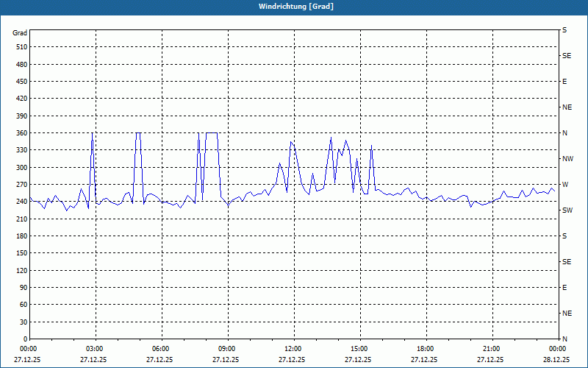Click the NW compass label on the right axis
Viewport: 588px width, 368px height.
[567, 159]
